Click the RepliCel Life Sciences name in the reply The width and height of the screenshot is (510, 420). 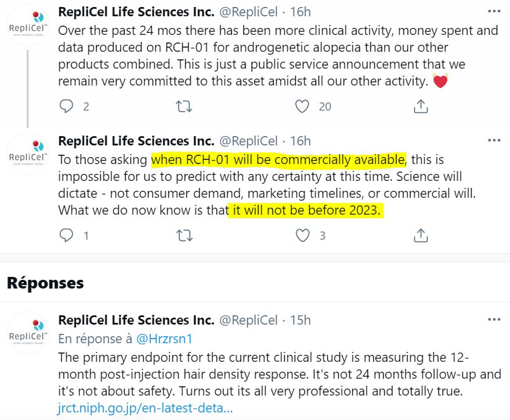point(136,319)
